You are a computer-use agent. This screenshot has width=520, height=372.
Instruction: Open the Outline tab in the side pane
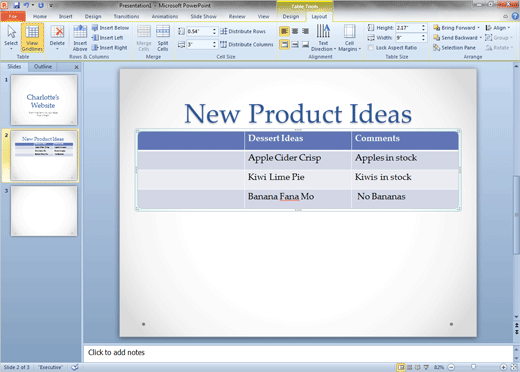[43, 67]
